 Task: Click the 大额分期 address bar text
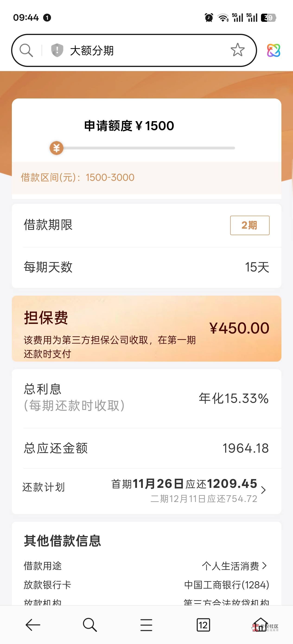coord(92,51)
